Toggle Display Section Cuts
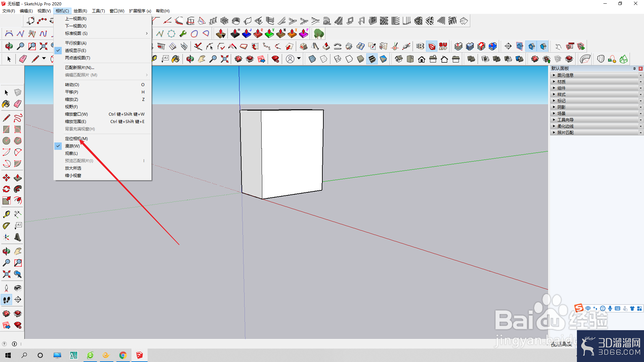The width and height of the screenshot is (644, 362). (x=532, y=46)
